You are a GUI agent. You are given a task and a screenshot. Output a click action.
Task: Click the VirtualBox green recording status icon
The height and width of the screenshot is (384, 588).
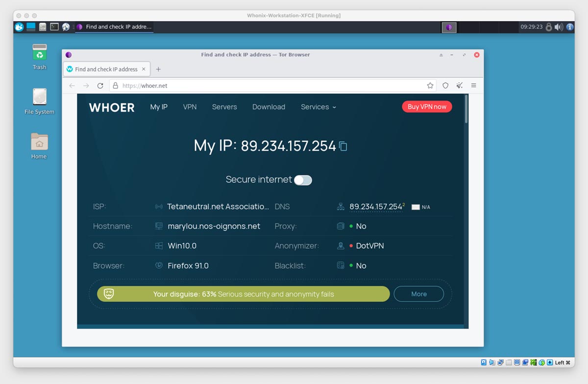(534, 362)
